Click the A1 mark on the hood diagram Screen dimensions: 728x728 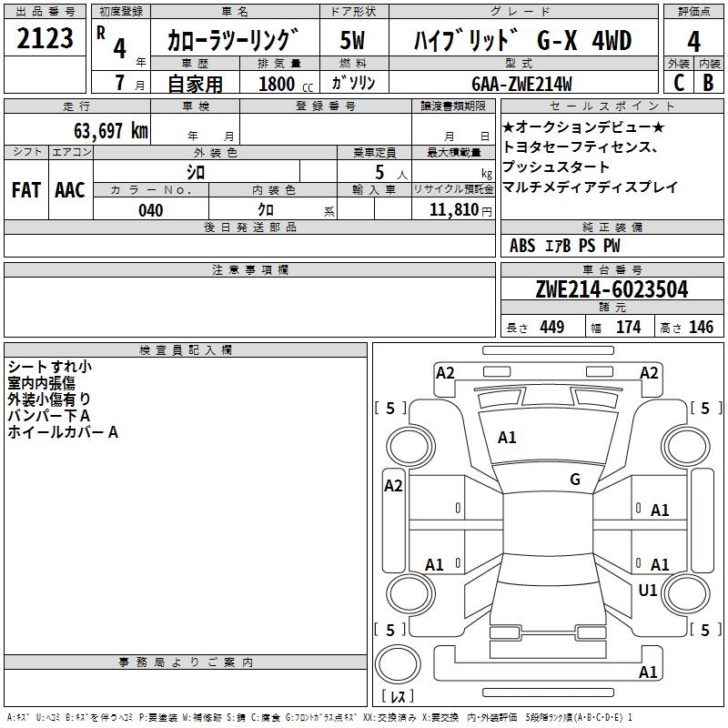(x=507, y=438)
